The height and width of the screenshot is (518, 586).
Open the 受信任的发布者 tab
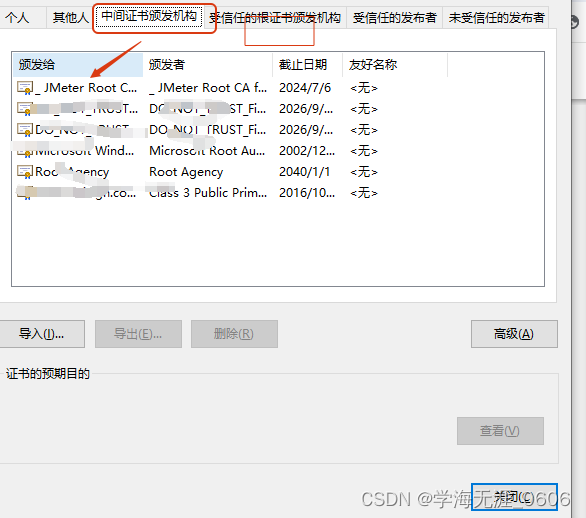coord(395,17)
